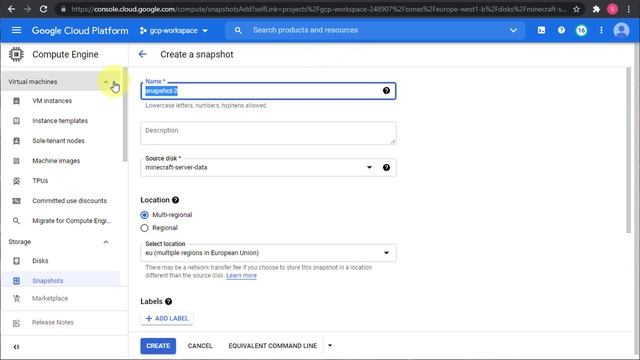Image resolution: width=640 pixels, height=360 pixels.
Task: Activate Cloud Shell icon
Action: tap(541, 30)
